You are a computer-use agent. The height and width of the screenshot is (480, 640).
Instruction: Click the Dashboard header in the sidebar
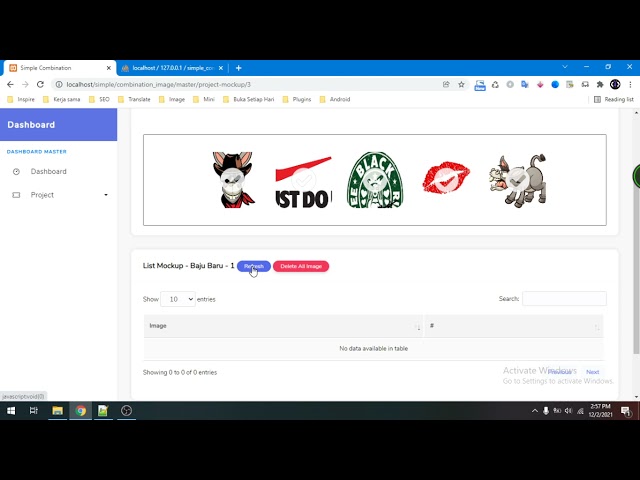(x=31, y=125)
